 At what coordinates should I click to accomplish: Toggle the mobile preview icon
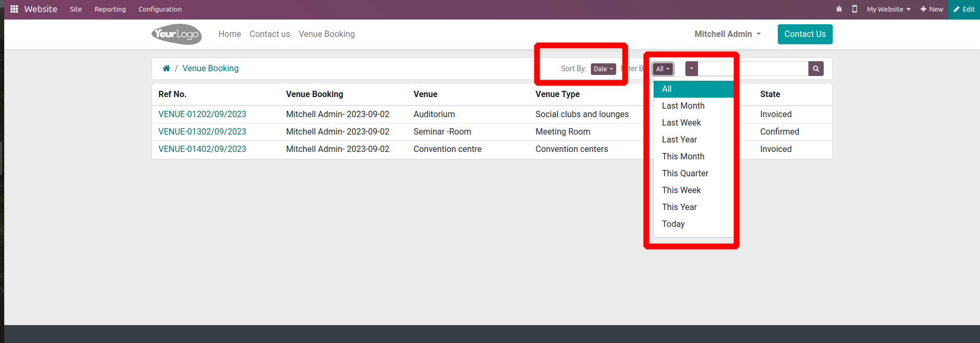854,9
